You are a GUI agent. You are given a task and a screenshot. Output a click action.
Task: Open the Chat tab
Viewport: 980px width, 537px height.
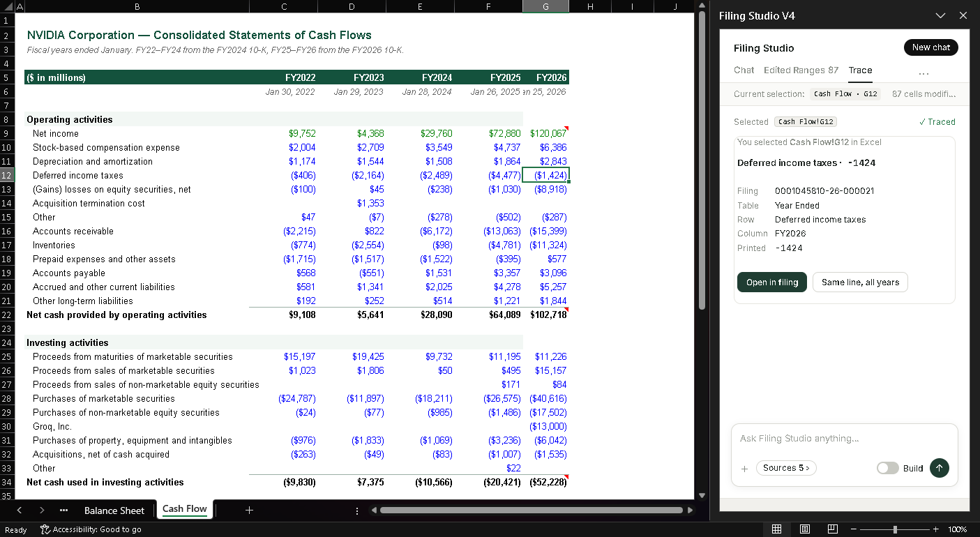tap(744, 70)
